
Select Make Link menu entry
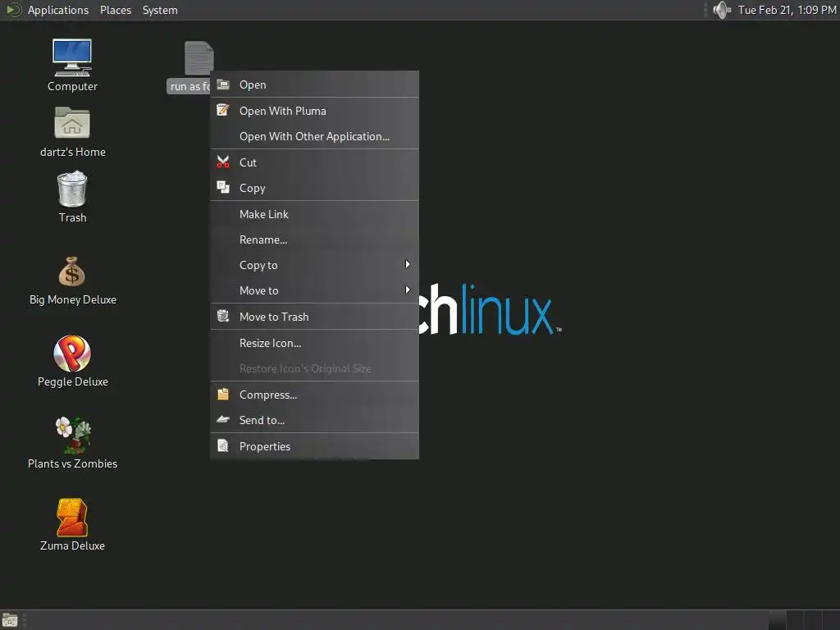click(x=314, y=214)
